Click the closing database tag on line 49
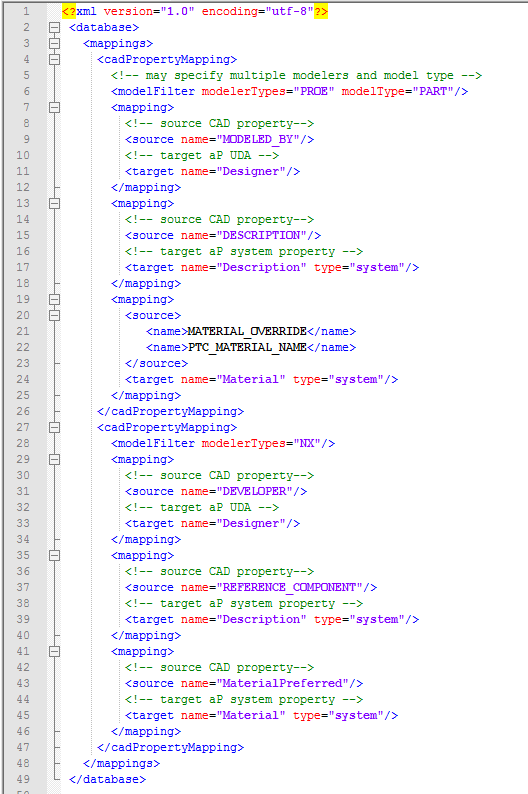Image resolution: width=528 pixels, height=794 pixels. click(107, 779)
